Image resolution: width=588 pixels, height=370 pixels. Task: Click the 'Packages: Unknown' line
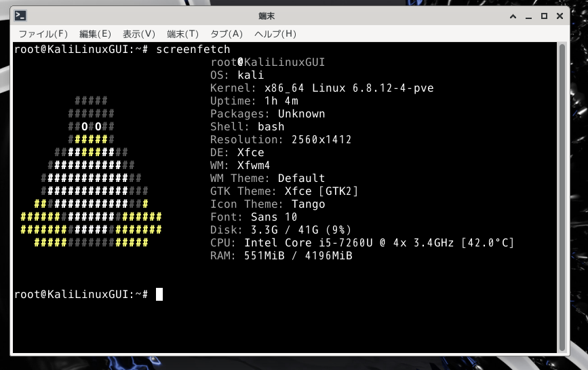tap(268, 113)
